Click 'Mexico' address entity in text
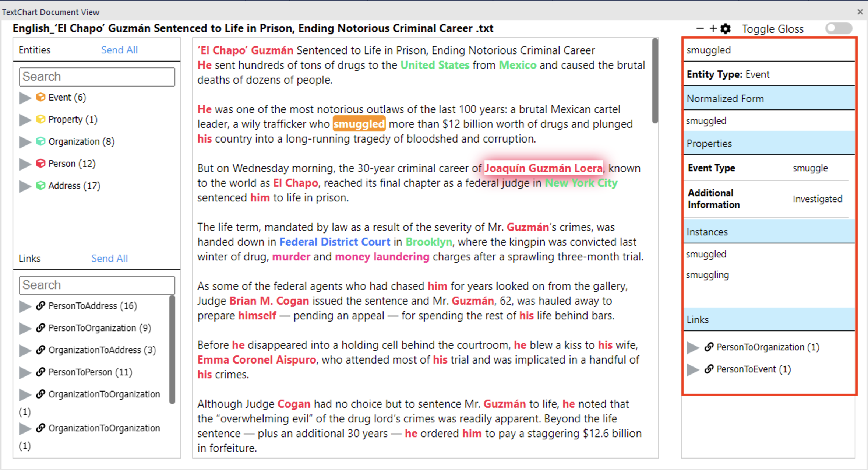Viewport: 868px width, 470px height. click(518, 65)
